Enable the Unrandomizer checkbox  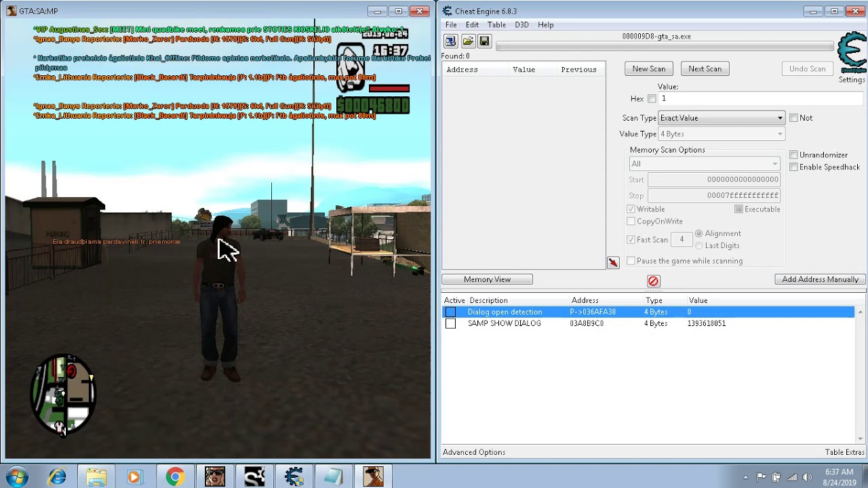pos(793,155)
